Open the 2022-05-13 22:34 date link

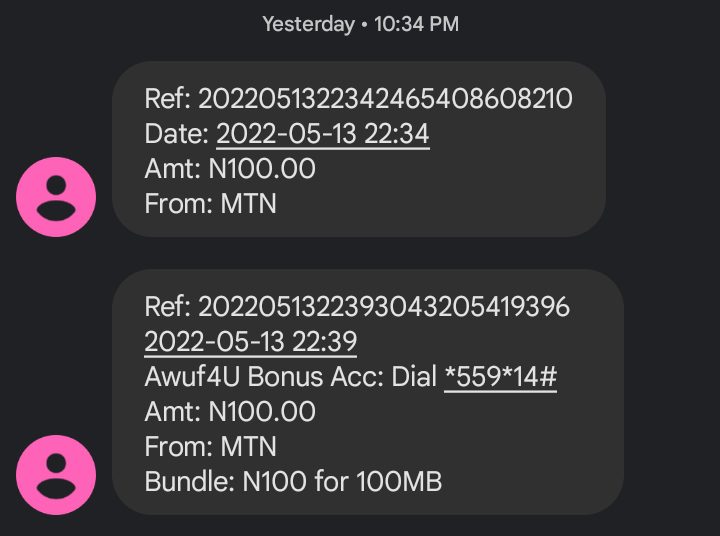pos(322,134)
